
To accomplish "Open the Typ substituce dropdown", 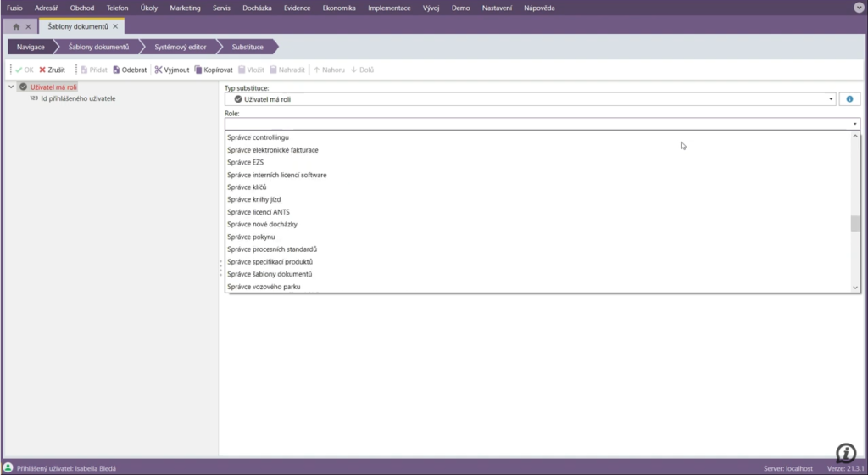I will [x=831, y=99].
